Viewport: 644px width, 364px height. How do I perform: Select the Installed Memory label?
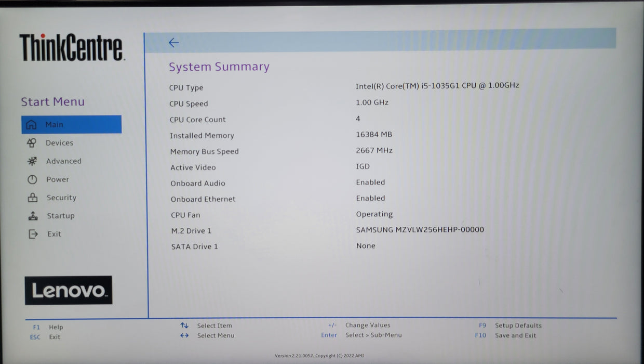click(x=202, y=136)
